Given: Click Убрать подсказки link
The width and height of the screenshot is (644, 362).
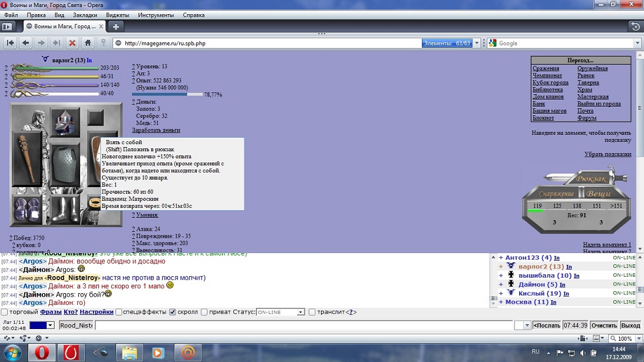Looking at the screenshot, I should click(608, 154).
